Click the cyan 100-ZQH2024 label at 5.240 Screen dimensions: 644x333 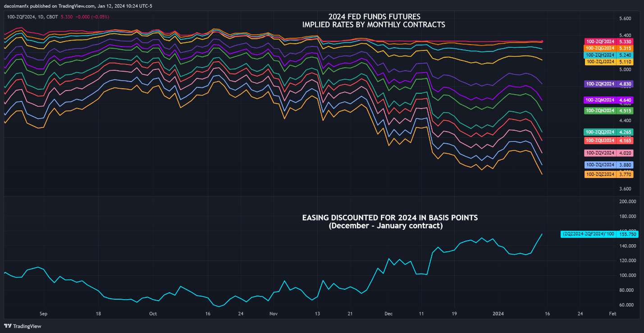[609, 55]
